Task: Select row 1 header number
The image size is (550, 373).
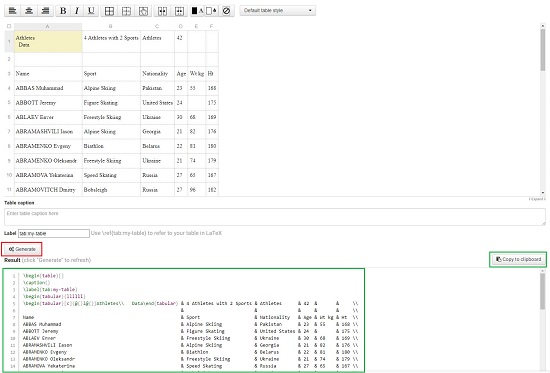Action: click(9, 41)
